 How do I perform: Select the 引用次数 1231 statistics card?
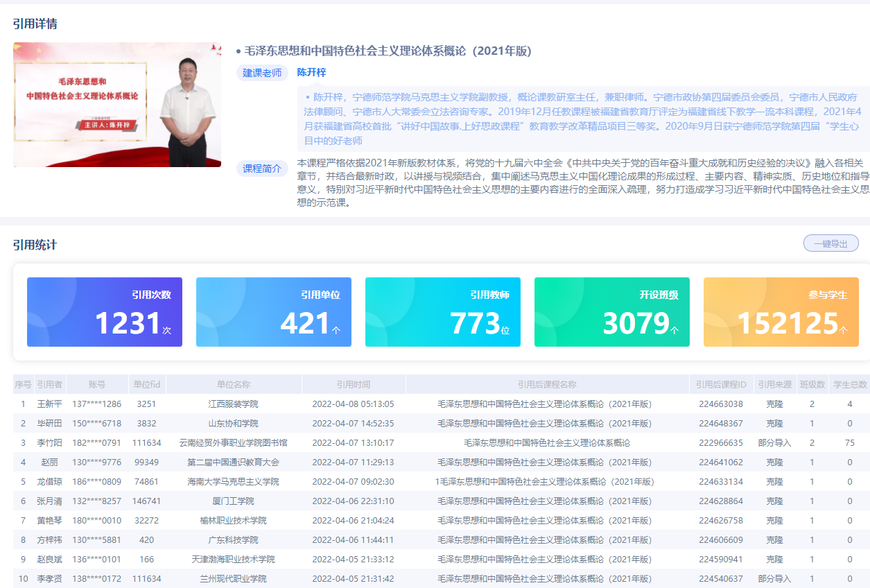(105, 312)
